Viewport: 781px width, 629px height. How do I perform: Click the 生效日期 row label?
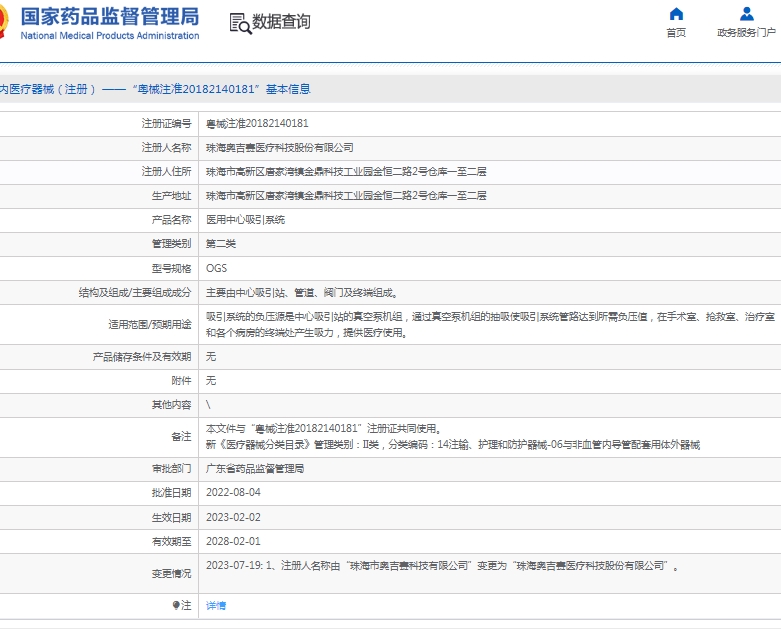pos(171,517)
